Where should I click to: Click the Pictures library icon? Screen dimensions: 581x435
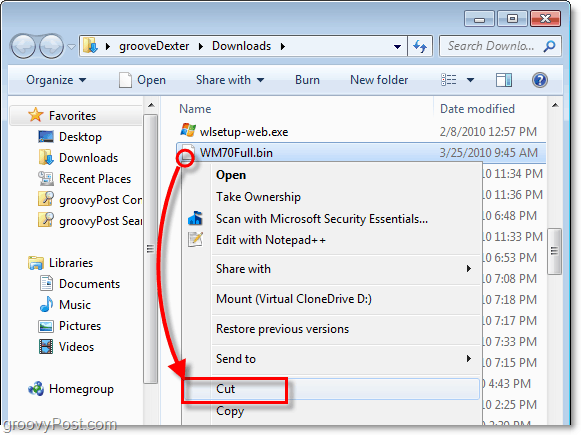pyautogui.click(x=46, y=326)
